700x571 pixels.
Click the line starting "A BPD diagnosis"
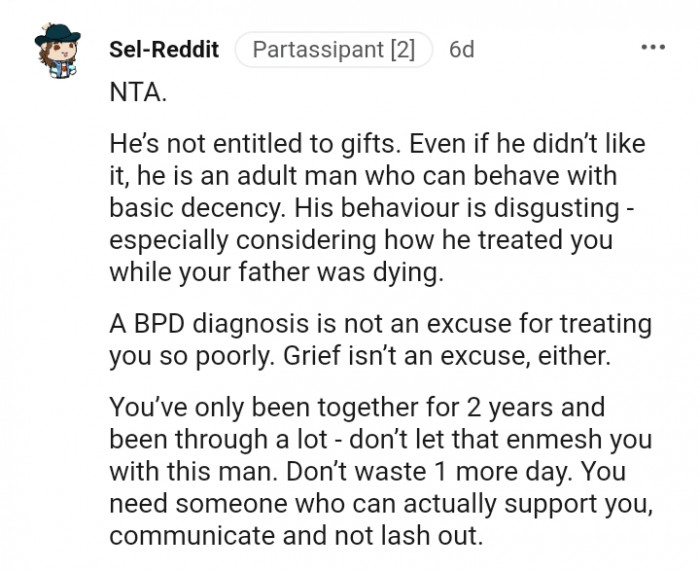[380, 324]
